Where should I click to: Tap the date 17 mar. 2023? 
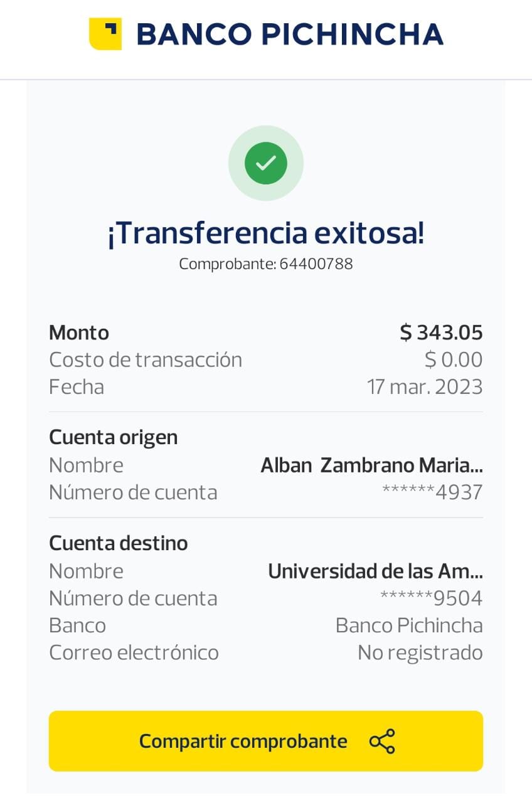[x=425, y=387]
